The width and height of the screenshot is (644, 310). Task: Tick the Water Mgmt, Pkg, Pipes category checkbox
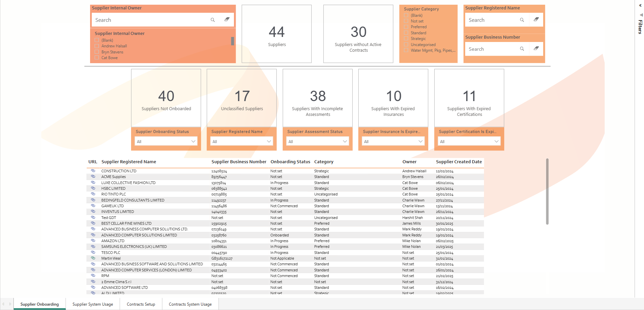click(406, 50)
